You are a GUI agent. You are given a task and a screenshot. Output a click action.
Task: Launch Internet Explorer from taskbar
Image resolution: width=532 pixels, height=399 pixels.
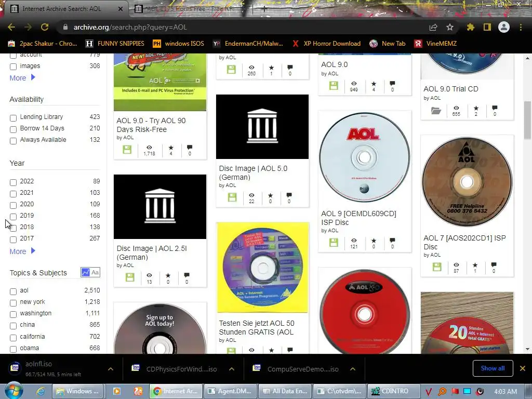click(x=41, y=391)
